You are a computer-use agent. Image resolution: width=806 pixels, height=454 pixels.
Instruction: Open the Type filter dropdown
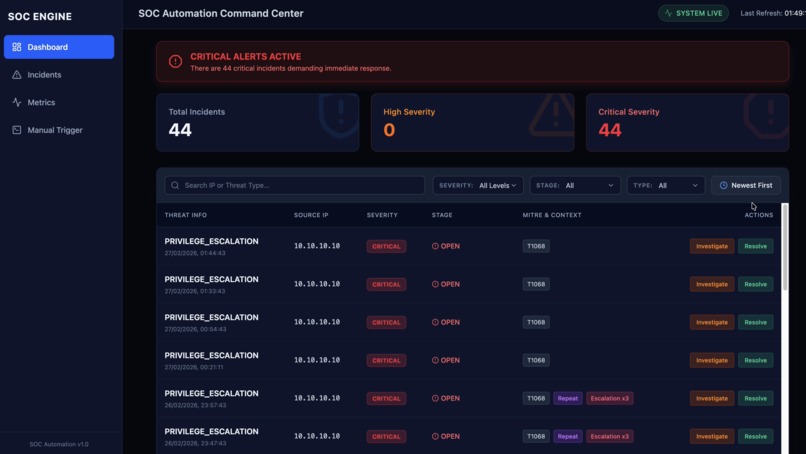pyautogui.click(x=666, y=185)
